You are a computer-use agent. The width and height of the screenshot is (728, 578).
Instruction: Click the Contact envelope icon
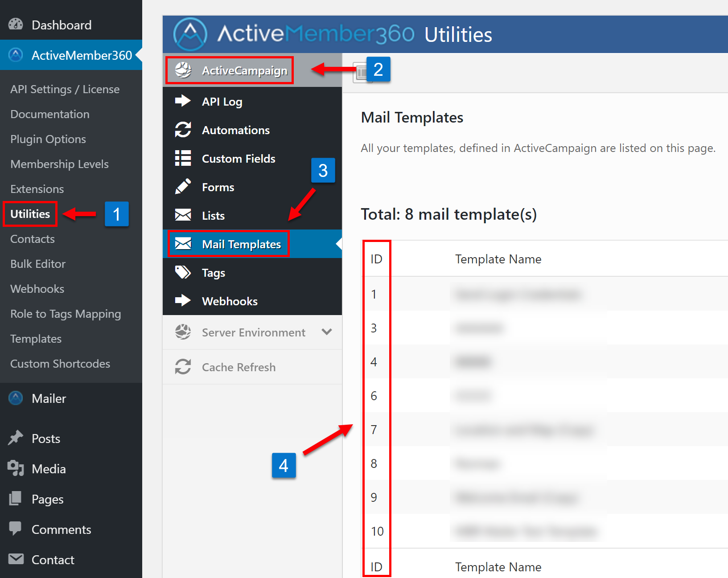pos(16,559)
